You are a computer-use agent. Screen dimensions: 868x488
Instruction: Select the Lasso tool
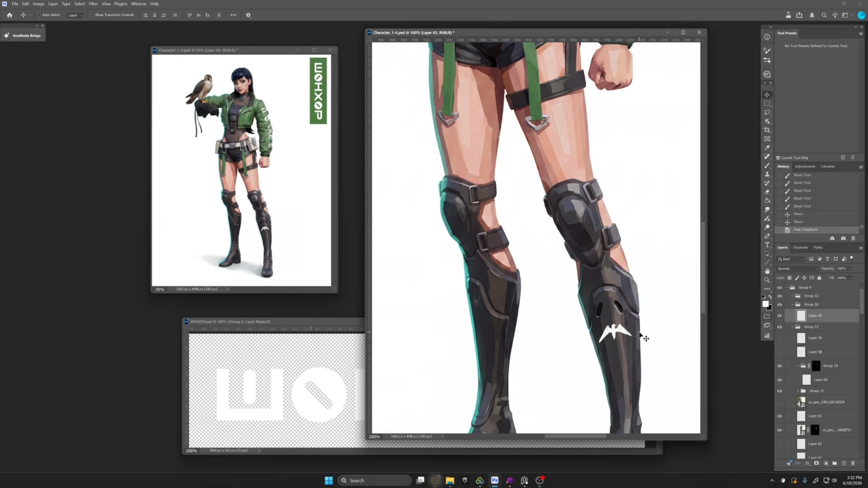point(767,112)
